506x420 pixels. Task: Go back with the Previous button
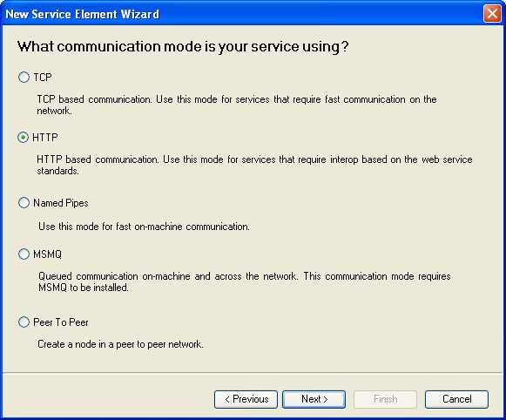[246, 399]
